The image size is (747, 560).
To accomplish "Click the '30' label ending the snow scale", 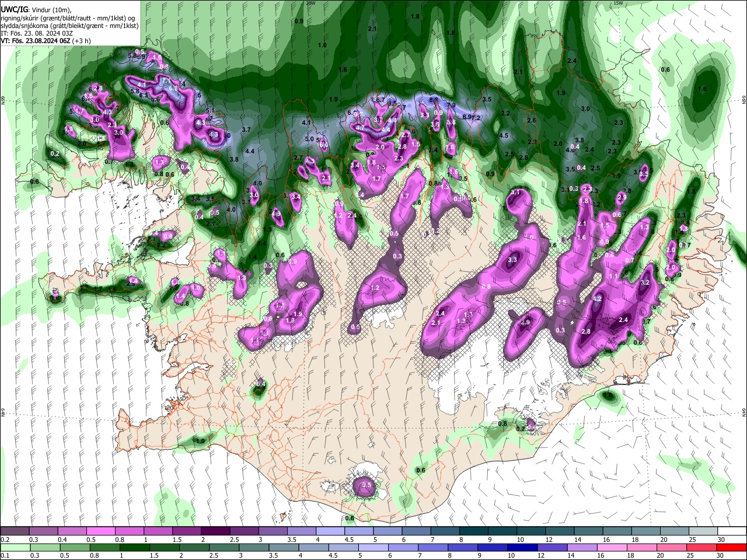I will 721,540.
